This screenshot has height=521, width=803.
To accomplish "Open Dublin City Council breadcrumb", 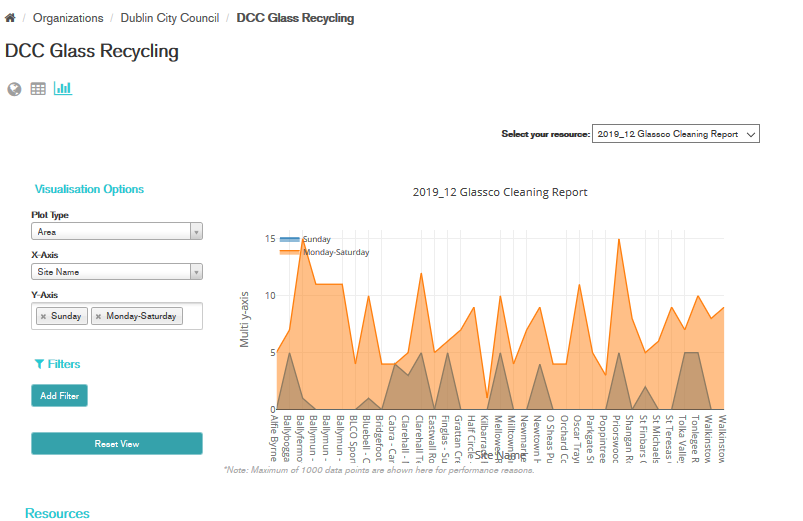I will point(169,18).
